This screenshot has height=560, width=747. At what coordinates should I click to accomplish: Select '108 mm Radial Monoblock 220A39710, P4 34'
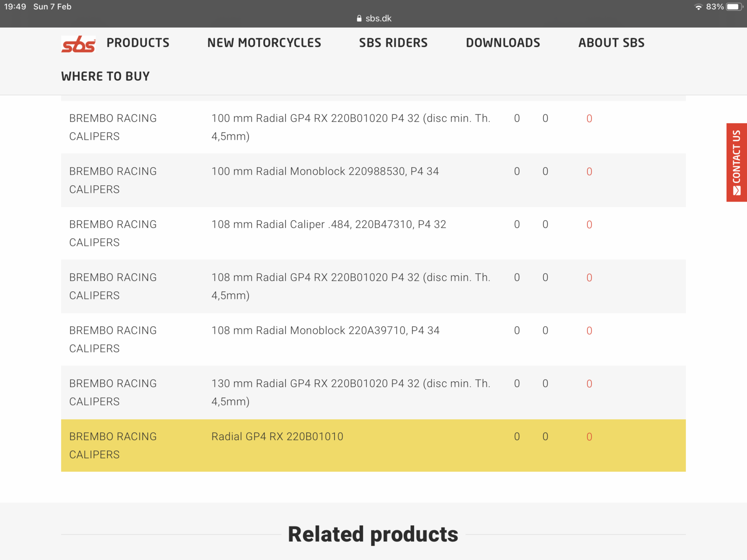325,330
